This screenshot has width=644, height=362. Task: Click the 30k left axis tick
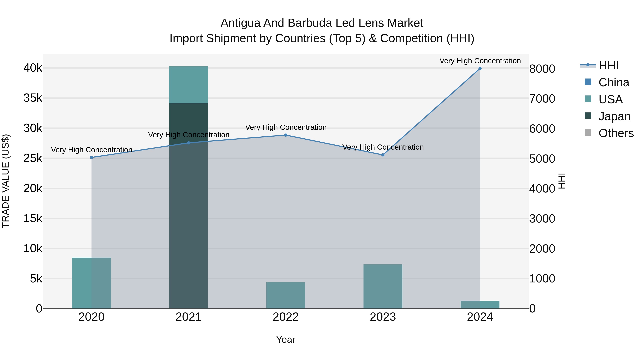(x=33, y=128)
